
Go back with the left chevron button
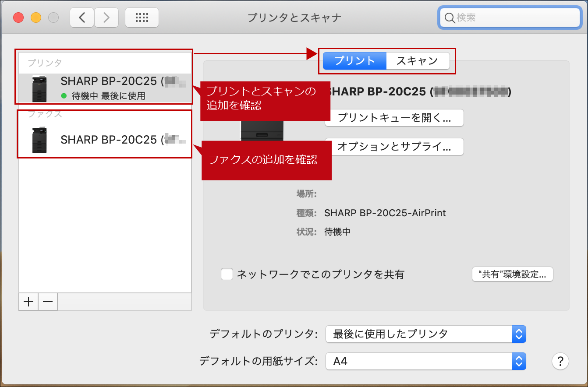82,18
